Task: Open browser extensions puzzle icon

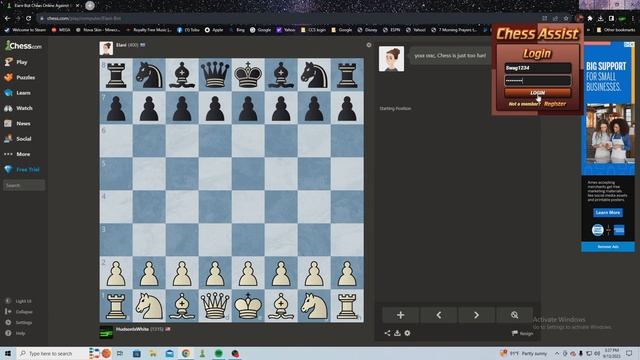Action: [590, 18]
